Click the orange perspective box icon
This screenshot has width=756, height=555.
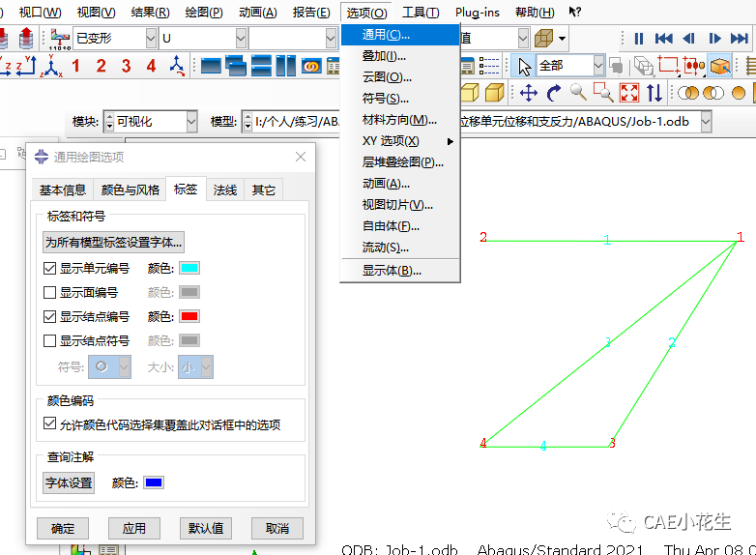pos(720,66)
